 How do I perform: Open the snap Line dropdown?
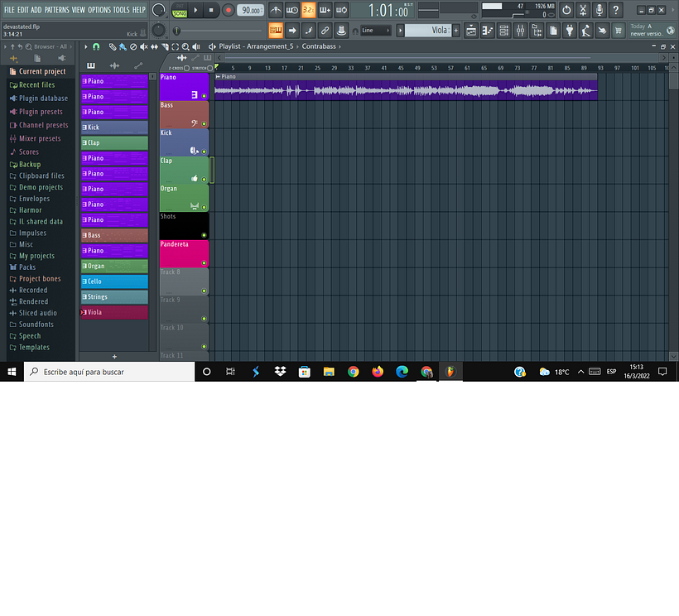[375, 31]
